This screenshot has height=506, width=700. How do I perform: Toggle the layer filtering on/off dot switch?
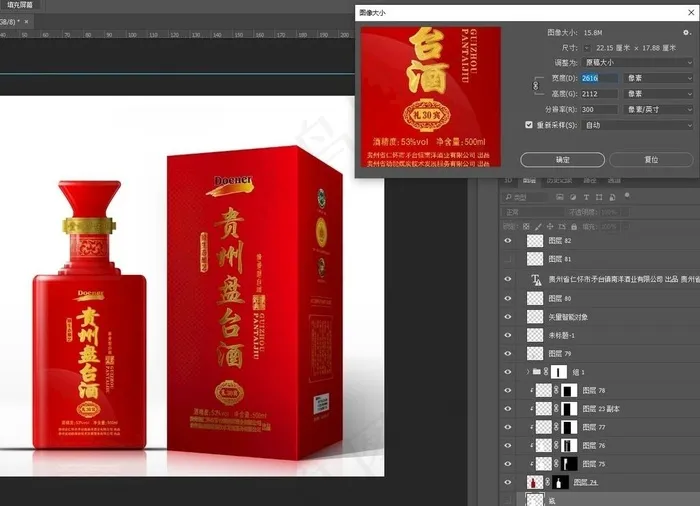(x=627, y=196)
